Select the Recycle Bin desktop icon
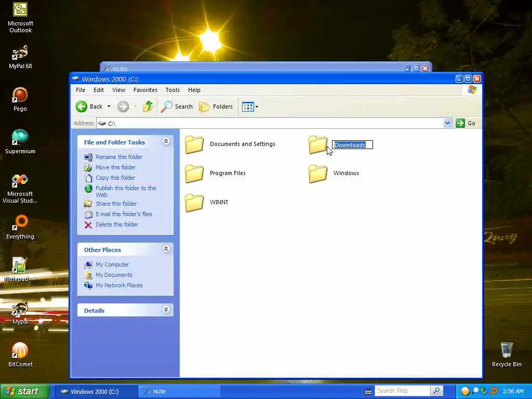The image size is (532, 399). coord(507,355)
